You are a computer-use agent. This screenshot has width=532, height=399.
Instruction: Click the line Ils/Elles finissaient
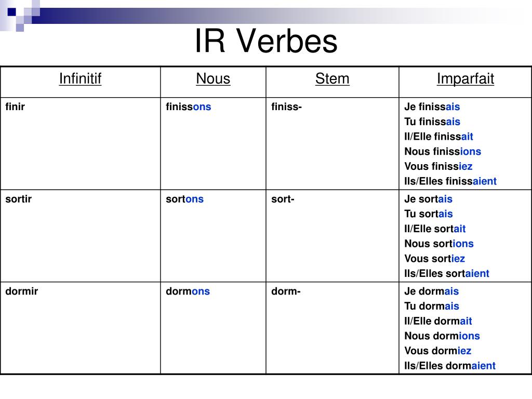(x=450, y=181)
